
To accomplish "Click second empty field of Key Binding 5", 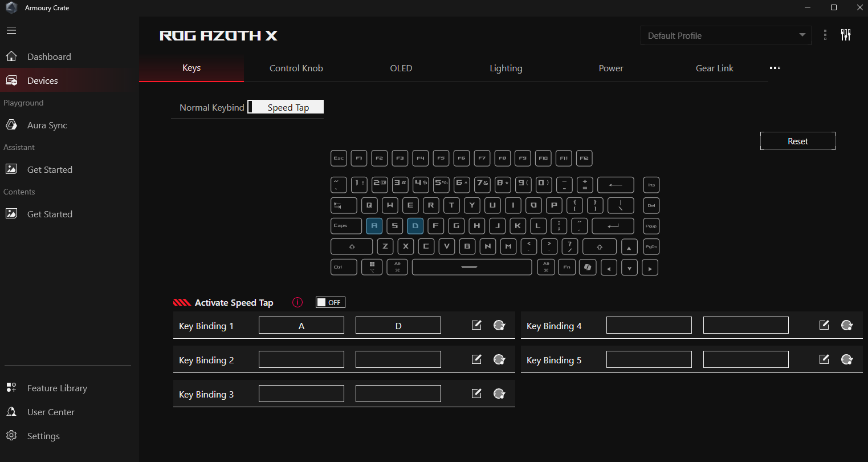I will pos(746,359).
